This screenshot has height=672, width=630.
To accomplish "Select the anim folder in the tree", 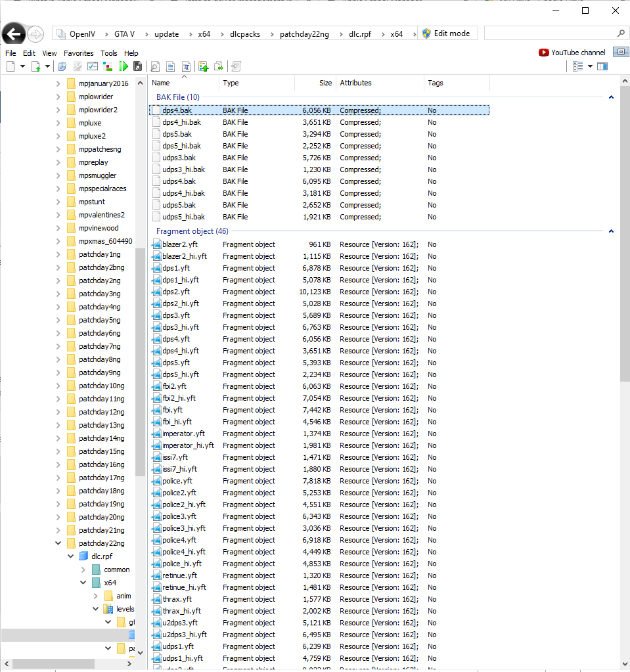I will [124, 596].
